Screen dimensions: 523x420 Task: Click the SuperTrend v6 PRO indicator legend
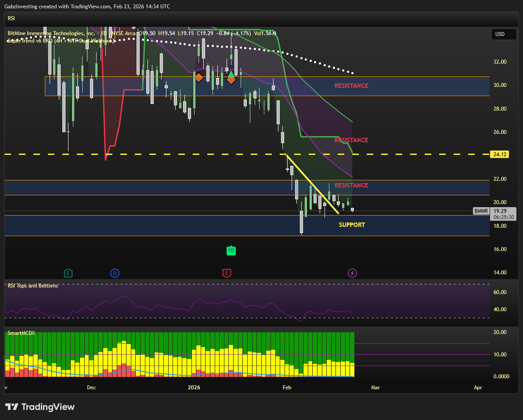(61, 41)
